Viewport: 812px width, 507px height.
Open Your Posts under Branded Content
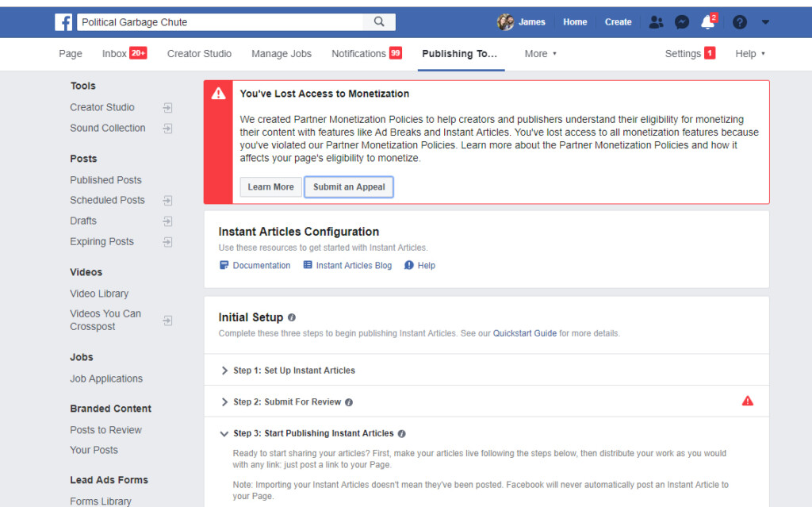[94, 450]
